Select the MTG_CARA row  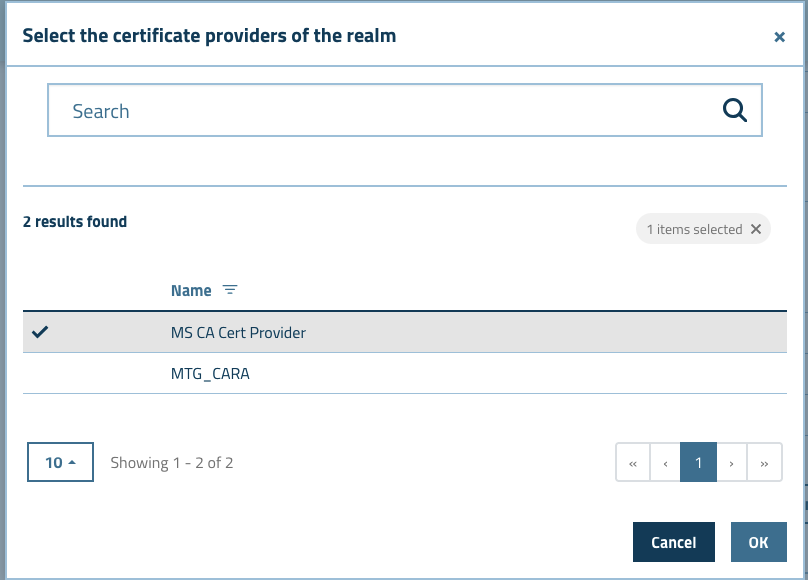point(405,373)
